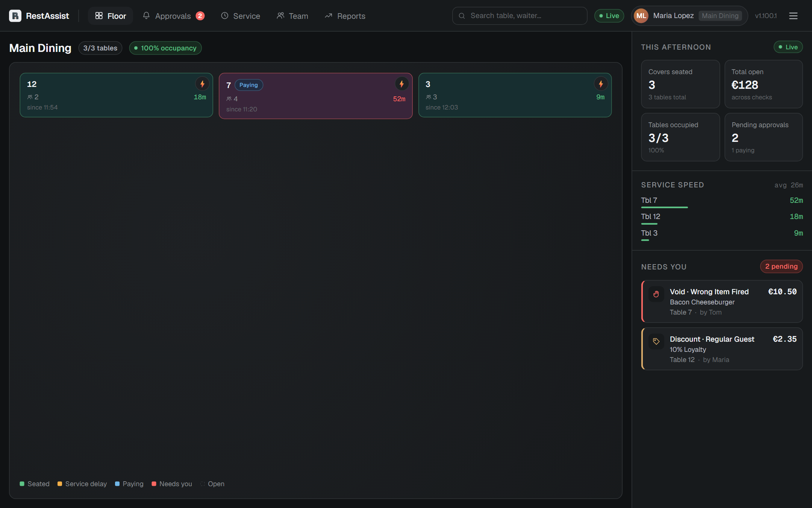Click the guests icon on table 7
Screen dimensions: 812x508
click(229, 99)
